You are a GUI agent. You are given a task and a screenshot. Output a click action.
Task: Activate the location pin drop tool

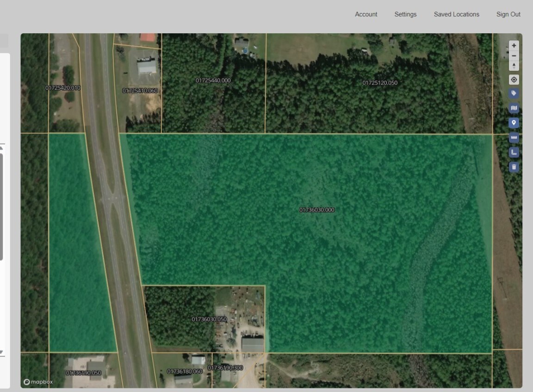514,122
